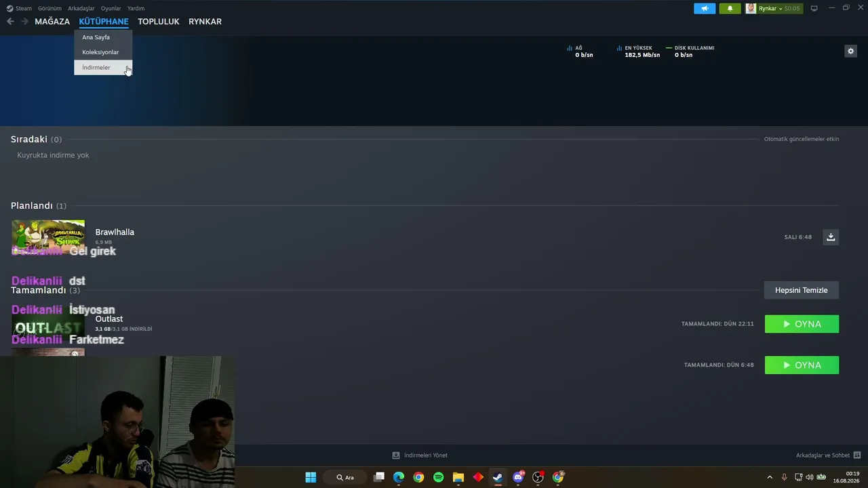Switch to the RYNKAR profile tab
The width and height of the screenshot is (868, 488).
click(x=205, y=22)
